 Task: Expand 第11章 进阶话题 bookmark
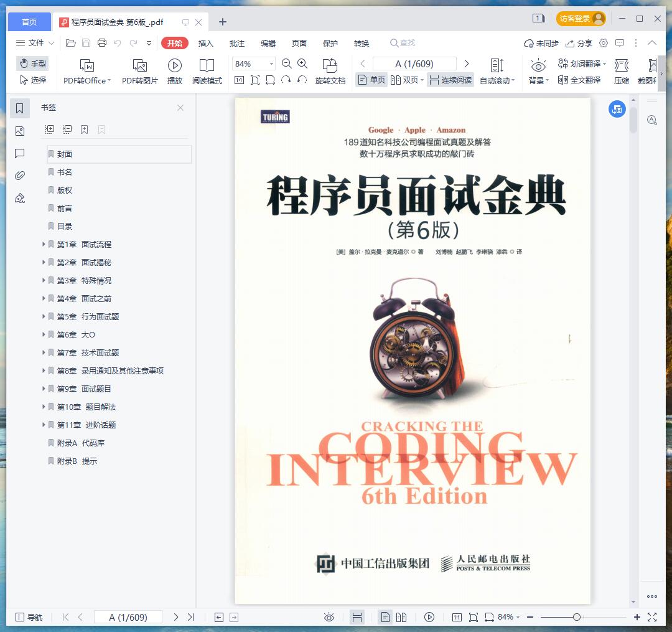point(44,425)
